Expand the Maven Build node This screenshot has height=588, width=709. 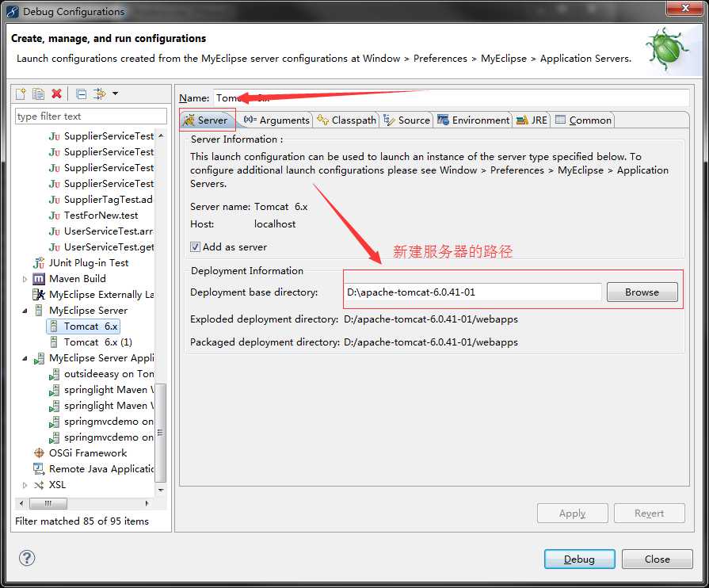point(25,279)
